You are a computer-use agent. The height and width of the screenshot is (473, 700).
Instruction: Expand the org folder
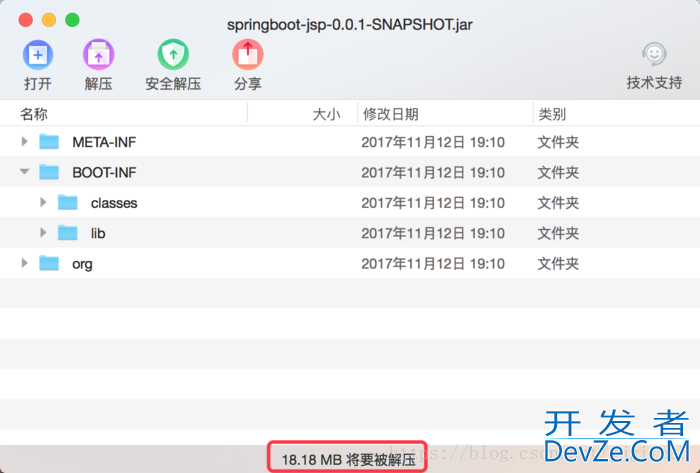(25, 263)
